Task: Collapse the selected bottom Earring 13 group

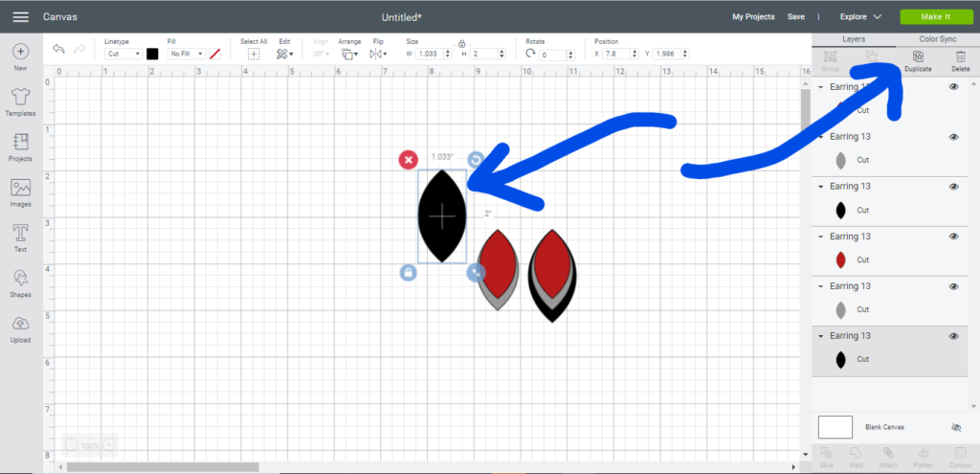Action: (x=820, y=336)
